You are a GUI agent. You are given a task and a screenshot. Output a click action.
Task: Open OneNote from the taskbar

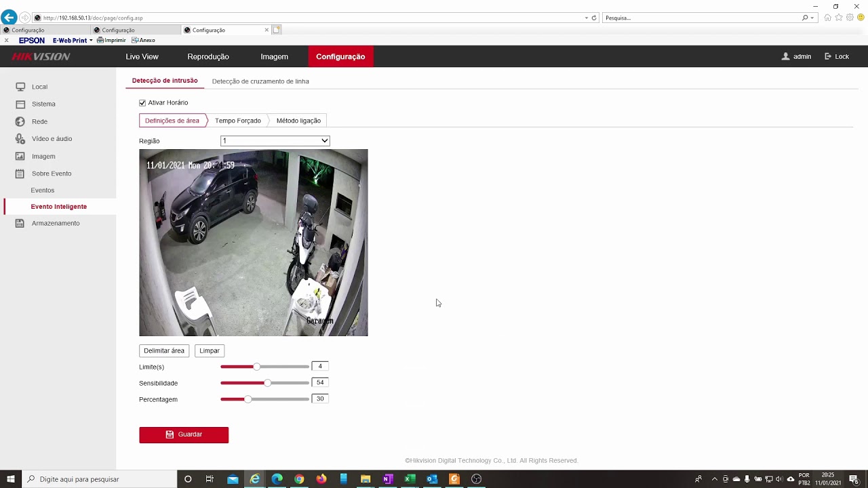pos(387,479)
